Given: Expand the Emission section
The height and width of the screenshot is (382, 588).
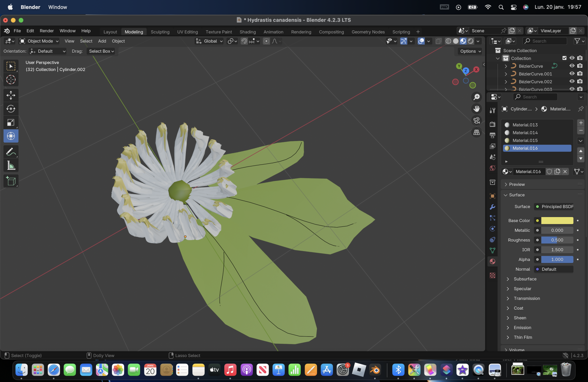Looking at the screenshot, I should (508, 328).
